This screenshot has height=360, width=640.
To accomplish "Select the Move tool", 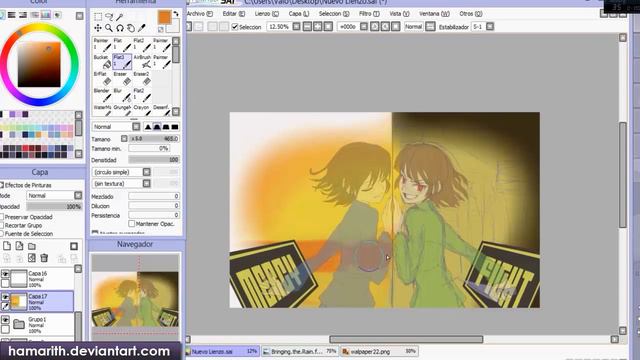I will point(98,28).
